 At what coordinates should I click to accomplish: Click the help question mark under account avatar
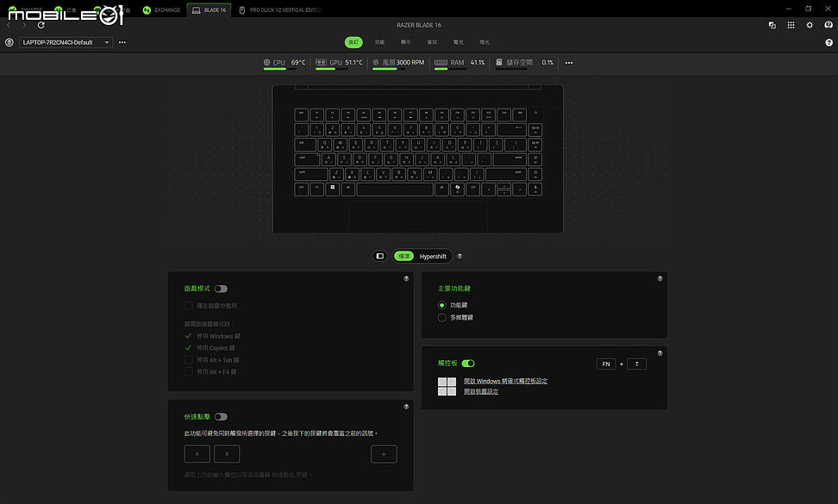pos(829,43)
